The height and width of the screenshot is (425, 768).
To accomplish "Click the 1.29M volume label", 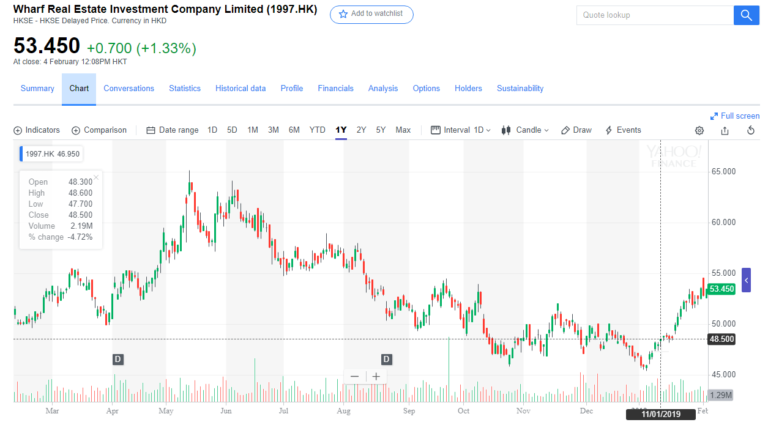I will tap(720, 395).
